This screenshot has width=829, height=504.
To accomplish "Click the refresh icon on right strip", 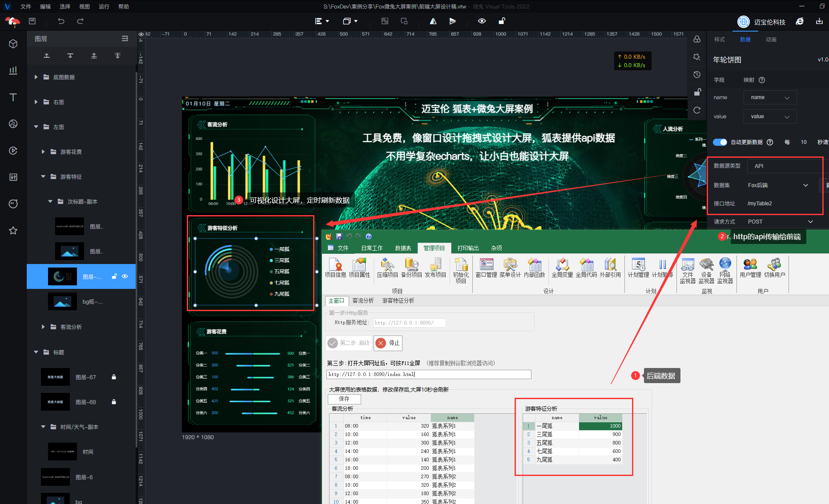I will click(697, 110).
